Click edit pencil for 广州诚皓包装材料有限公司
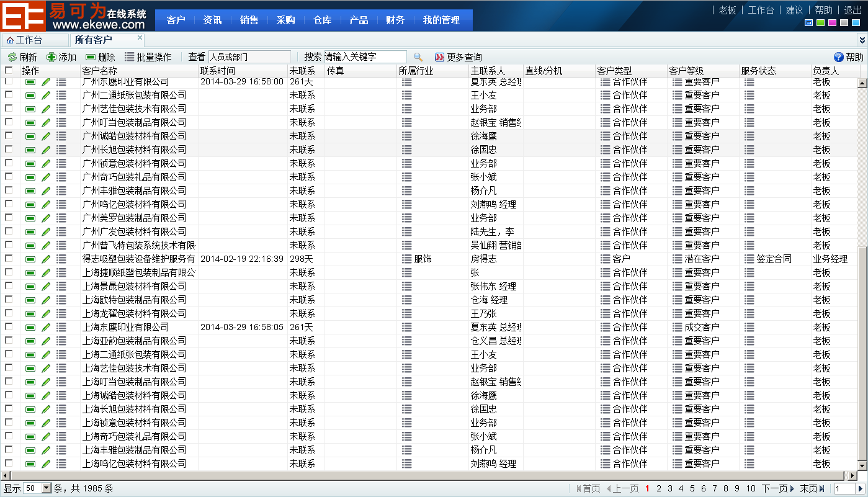This screenshot has height=497, width=868. coord(46,137)
